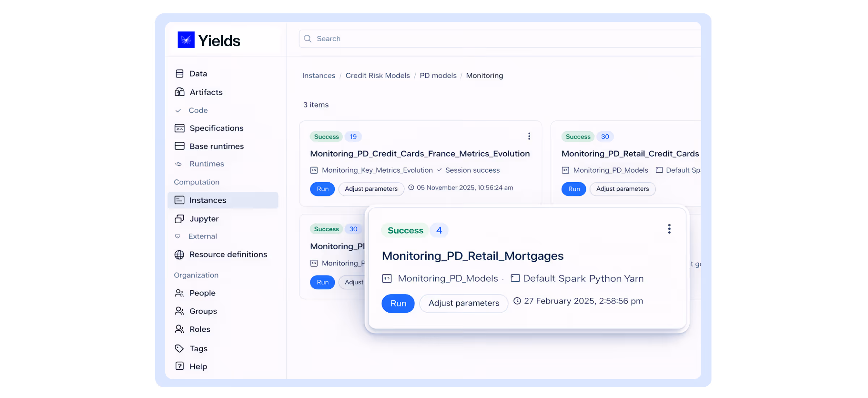Viewport: 868px width, 398px height.
Task: Open Base runtimes via its icon
Action: click(x=180, y=146)
